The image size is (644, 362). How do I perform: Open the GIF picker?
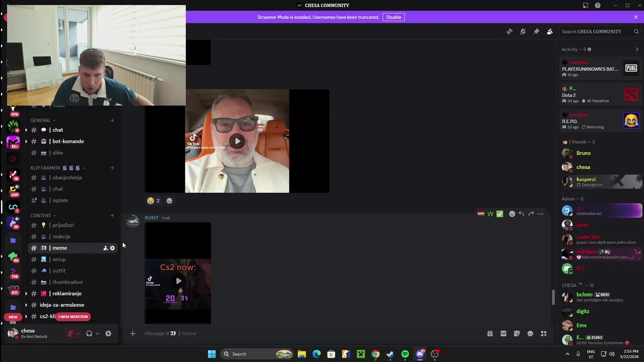pos(503,333)
